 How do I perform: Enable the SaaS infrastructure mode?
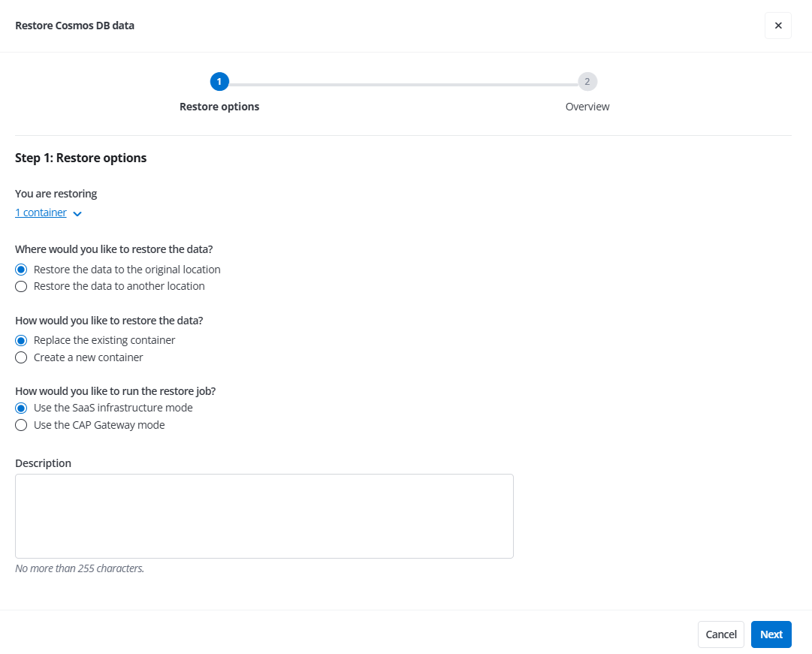(x=20, y=408)
